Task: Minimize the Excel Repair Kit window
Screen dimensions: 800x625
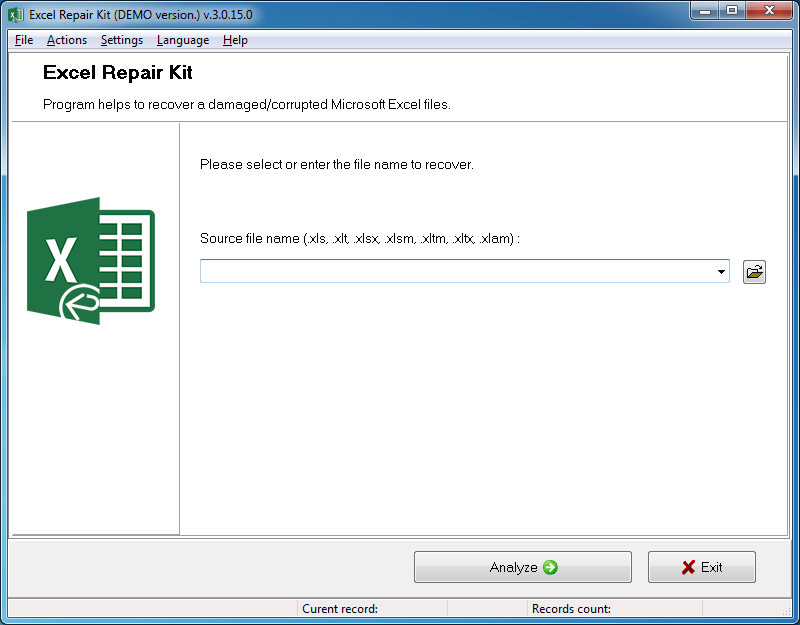Action: 705,10
